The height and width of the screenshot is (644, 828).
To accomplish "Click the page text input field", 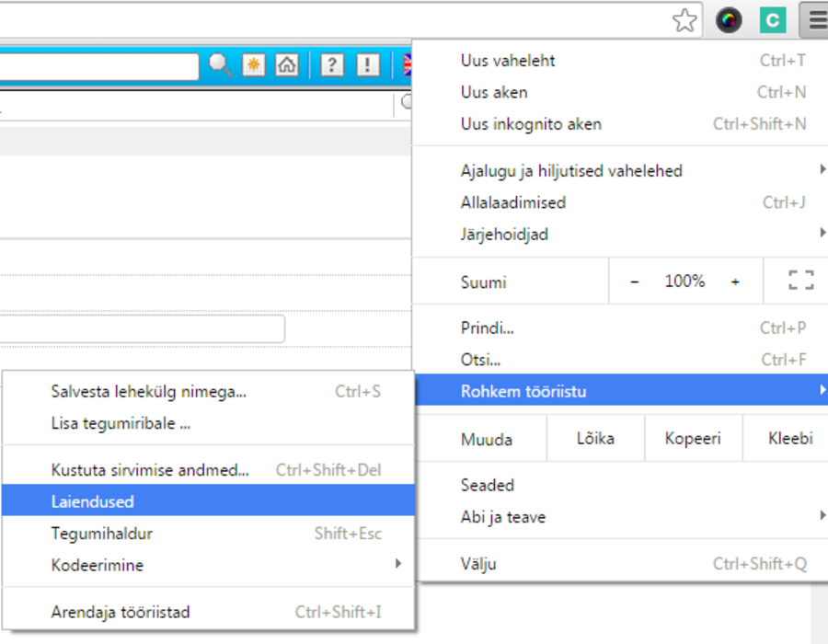I will 142,328.
